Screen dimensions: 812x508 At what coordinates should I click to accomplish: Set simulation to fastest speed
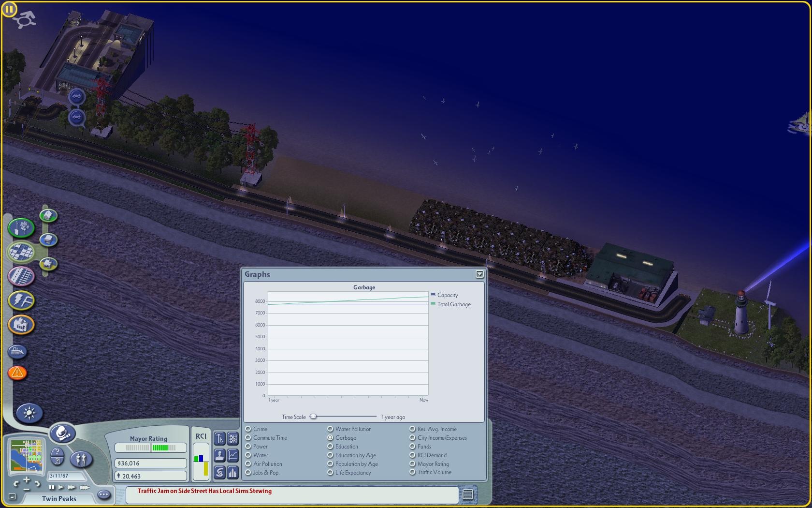point(85,487)
